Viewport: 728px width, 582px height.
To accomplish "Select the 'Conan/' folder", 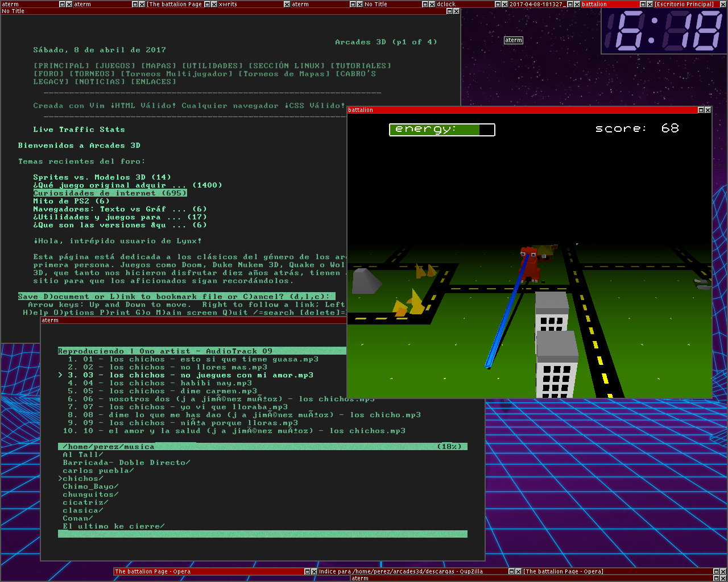I will 78,518.
